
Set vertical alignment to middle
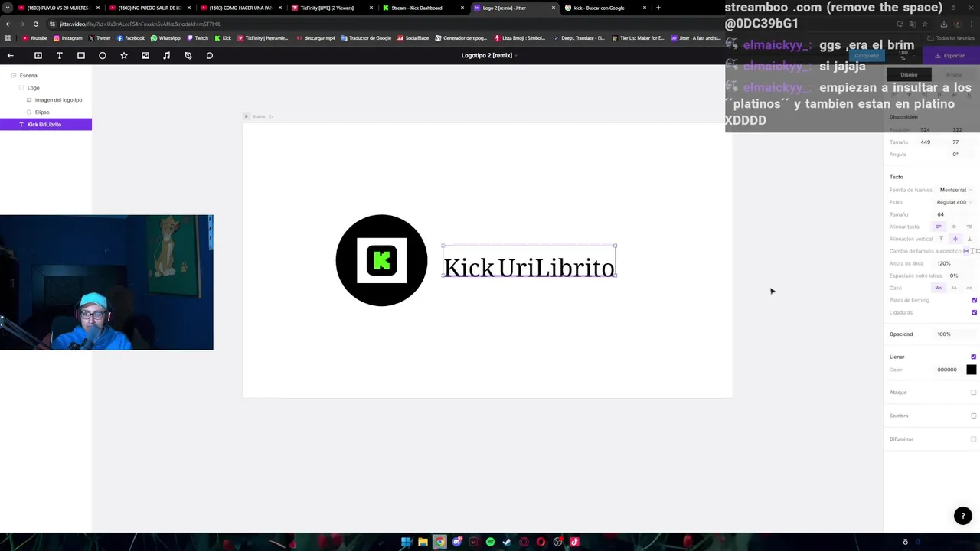pos(955,239)
